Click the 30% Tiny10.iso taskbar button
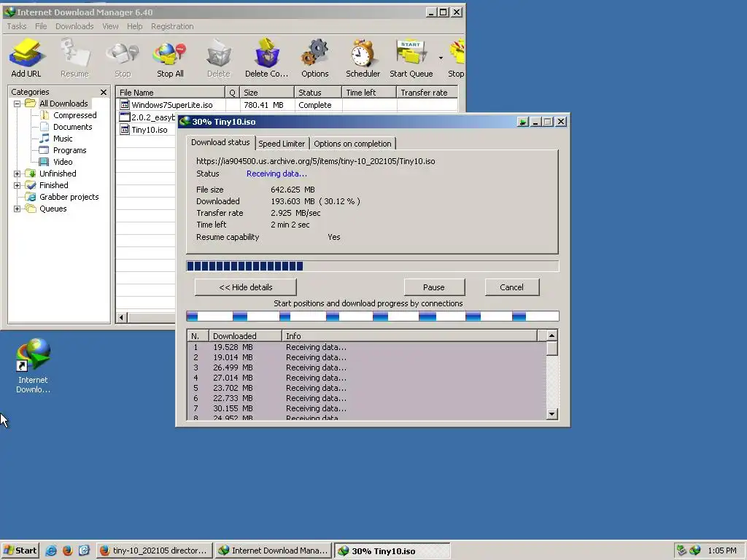 pyautogui.click(x=392, y=551)
